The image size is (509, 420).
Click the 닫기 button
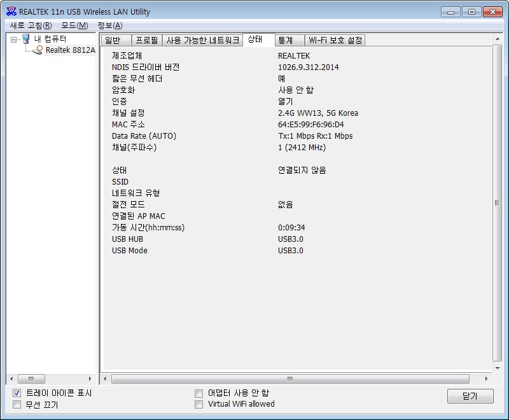[x=470, y=396]
